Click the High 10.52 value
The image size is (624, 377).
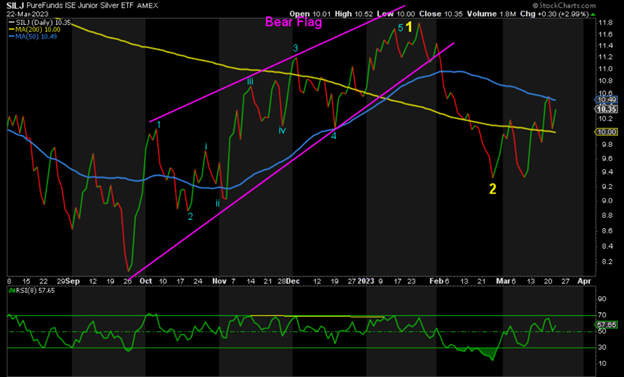[354, 14]
